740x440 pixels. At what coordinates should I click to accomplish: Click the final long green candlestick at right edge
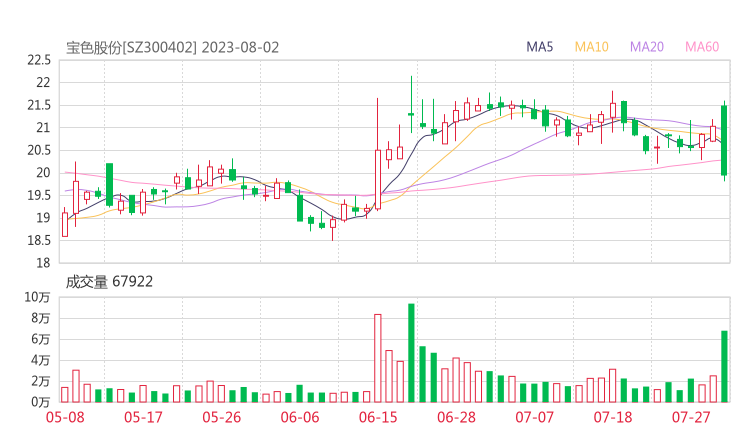[x=724, y=141]
